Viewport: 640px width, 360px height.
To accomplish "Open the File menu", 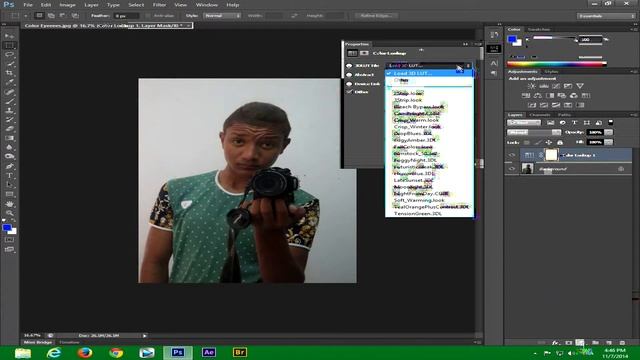I will tap(28, 5).
